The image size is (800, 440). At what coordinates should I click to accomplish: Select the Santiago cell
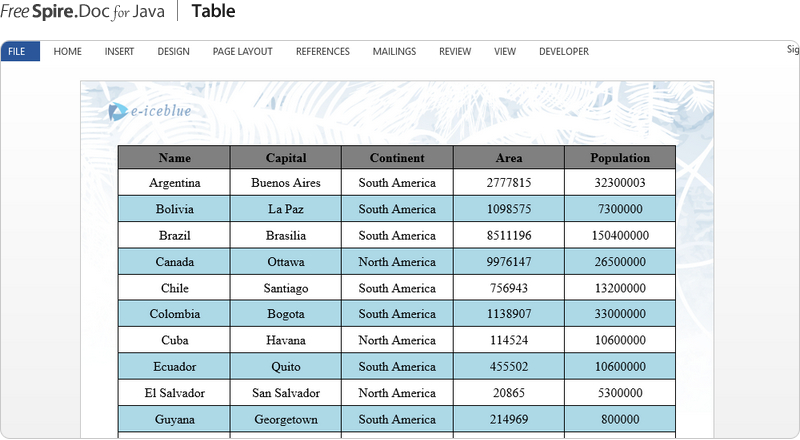286,288
